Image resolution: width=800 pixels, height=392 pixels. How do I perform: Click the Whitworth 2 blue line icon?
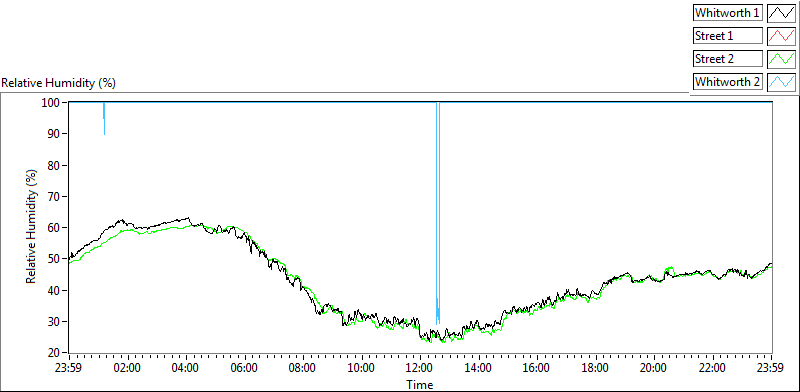tap(781, 81)
